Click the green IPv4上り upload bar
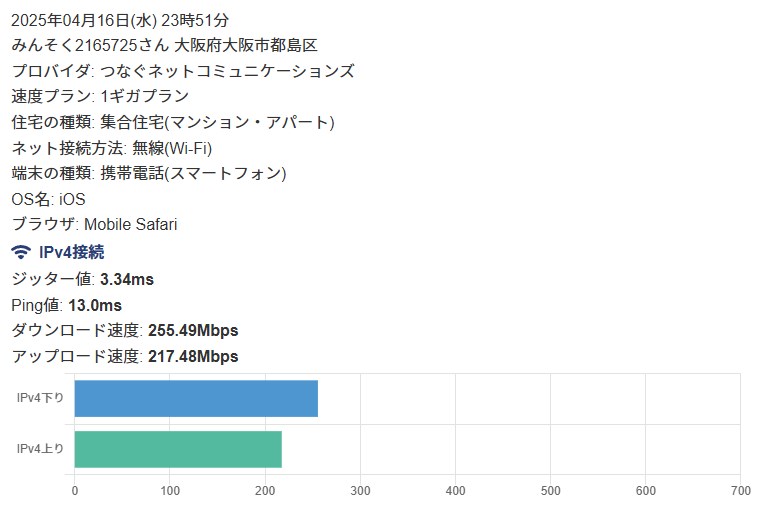The height and width of the screenshot is (505, 765). [x=178, y=449]
